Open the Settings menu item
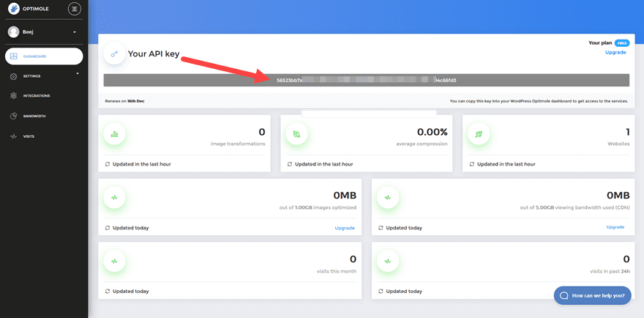 click(44, 76)
